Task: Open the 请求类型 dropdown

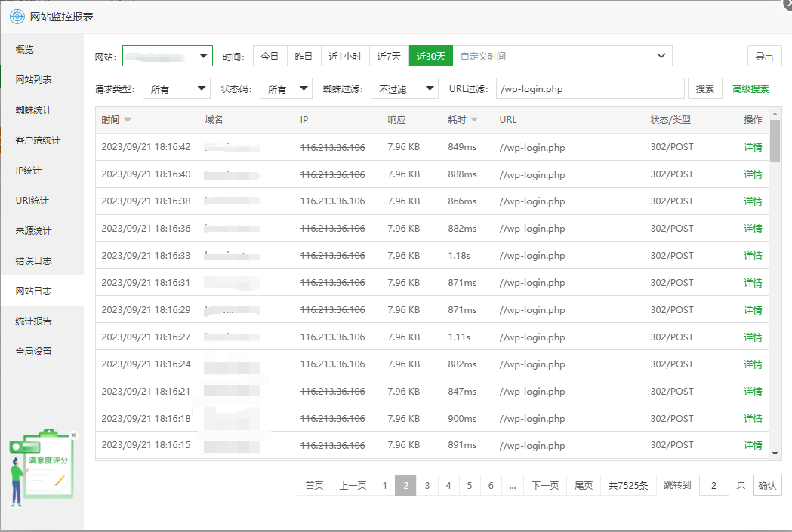Action: tap(177, 89)
